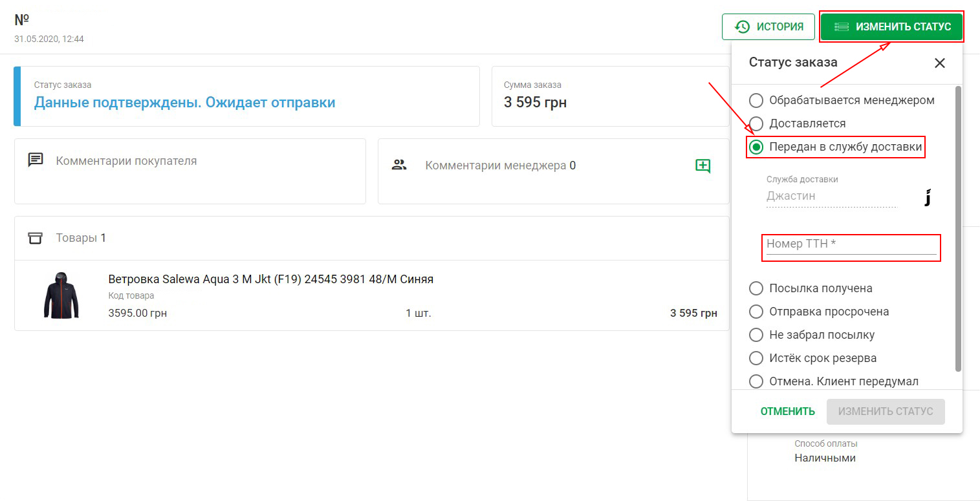Click the status list scrollbar

point(958,229)
